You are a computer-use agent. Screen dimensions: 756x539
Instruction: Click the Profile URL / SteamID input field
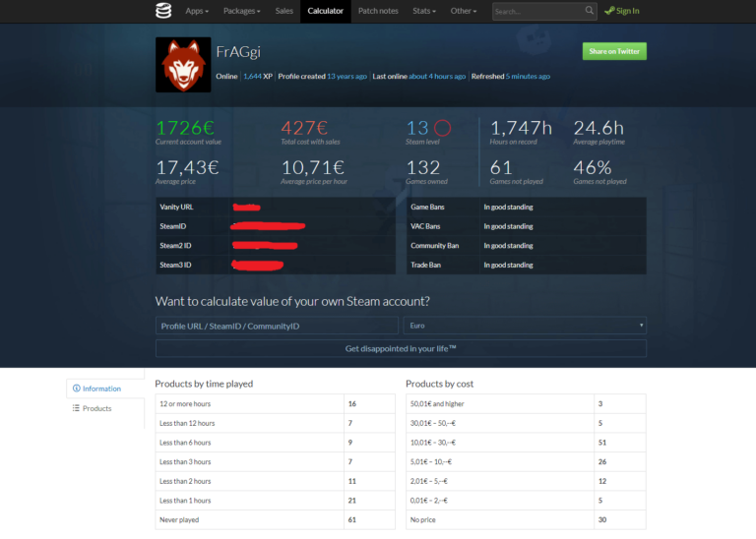277,326
